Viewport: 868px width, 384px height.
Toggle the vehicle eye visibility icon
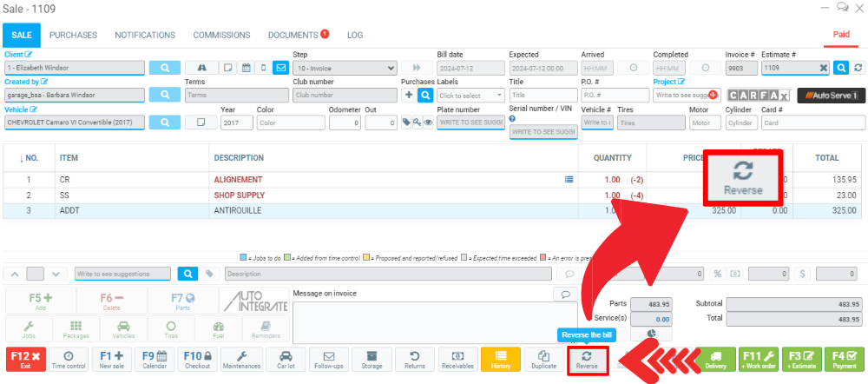[x=429, y=122]
